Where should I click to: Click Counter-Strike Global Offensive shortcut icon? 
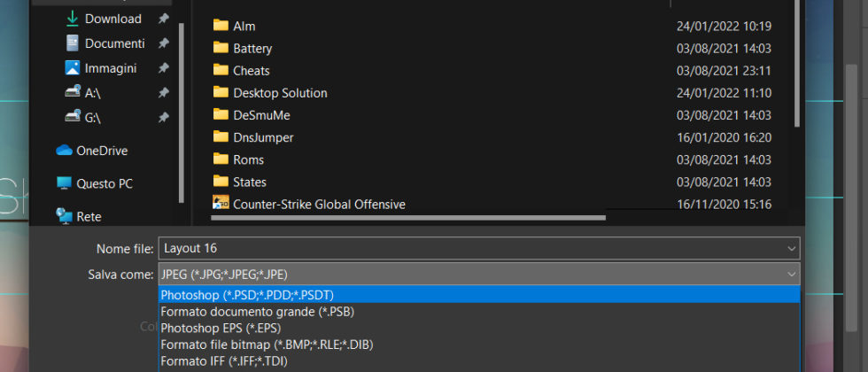pos(221,202)
